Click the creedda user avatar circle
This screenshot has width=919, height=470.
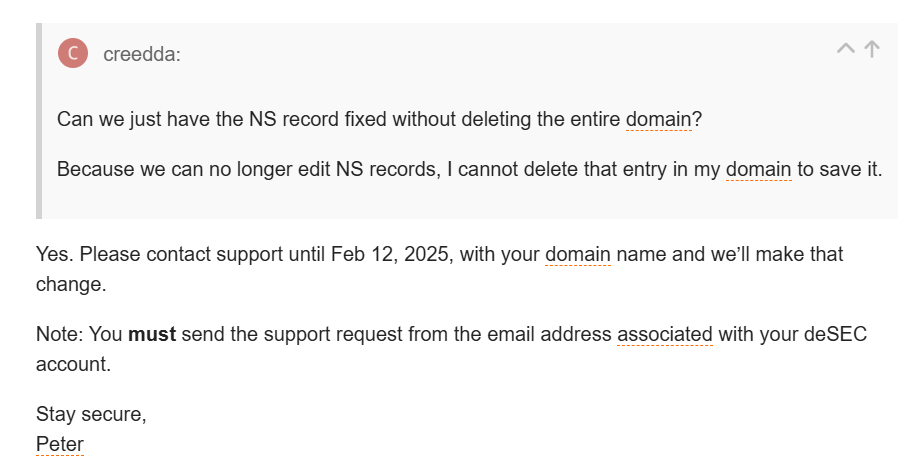[x=73, y=53]
